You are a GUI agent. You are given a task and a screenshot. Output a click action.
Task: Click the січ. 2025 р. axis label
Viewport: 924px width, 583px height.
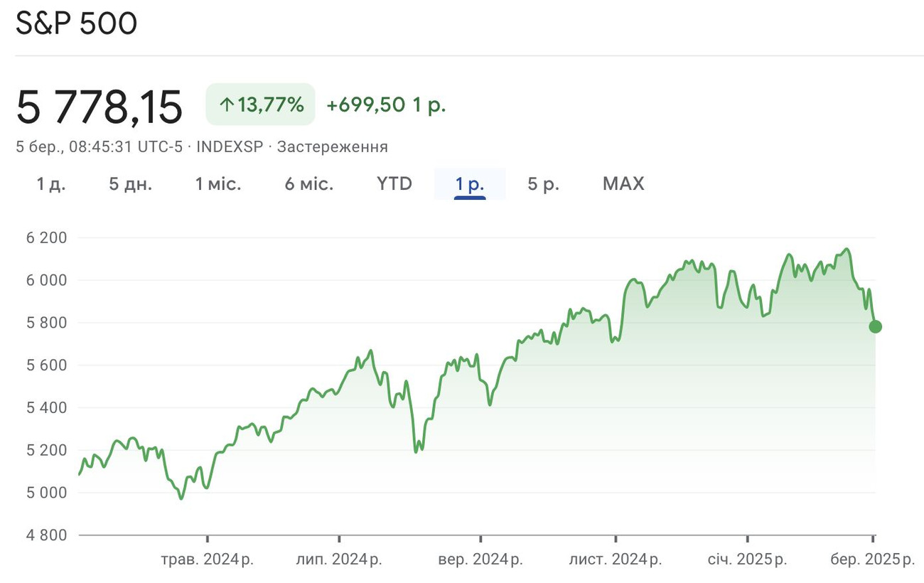[747, 560]
